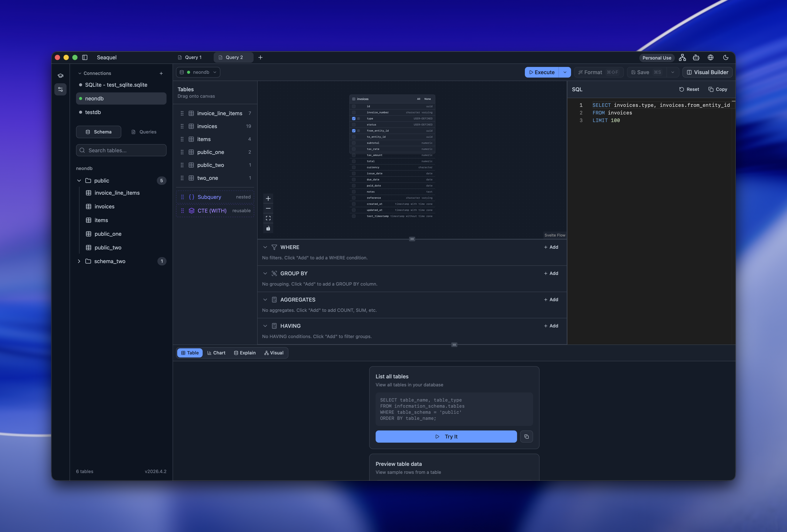
Task: Open the Execute options dropdown arrow
Action: pos(565,72)
